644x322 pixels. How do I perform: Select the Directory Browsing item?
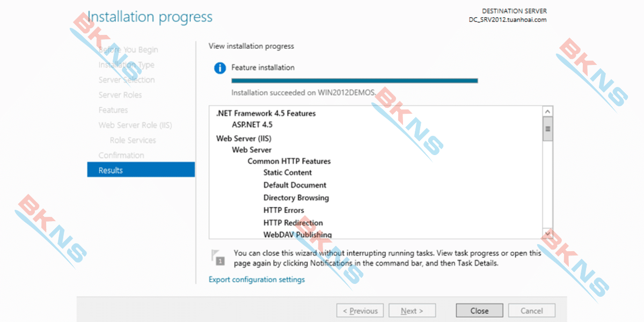pyautogui.click(x=296, y=197)
